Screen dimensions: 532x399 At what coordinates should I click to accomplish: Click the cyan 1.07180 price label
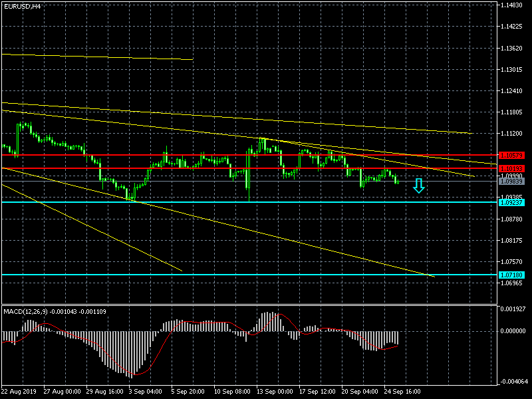coord(511,275)
